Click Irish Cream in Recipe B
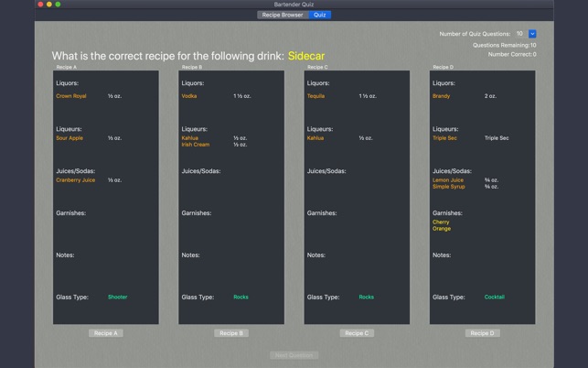588x368 pixels. pos(196,145)
